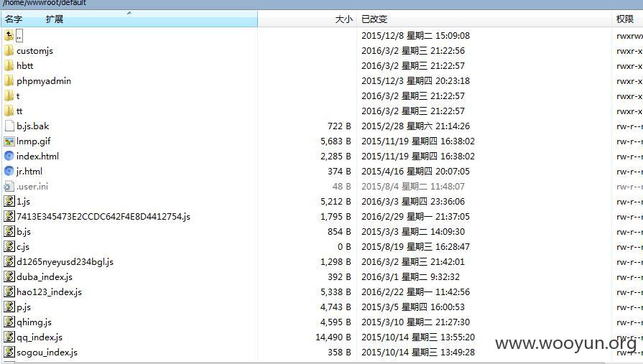Select the qq_index.js file name
This screenshot has height=364, width=643.
coord(40,337)
